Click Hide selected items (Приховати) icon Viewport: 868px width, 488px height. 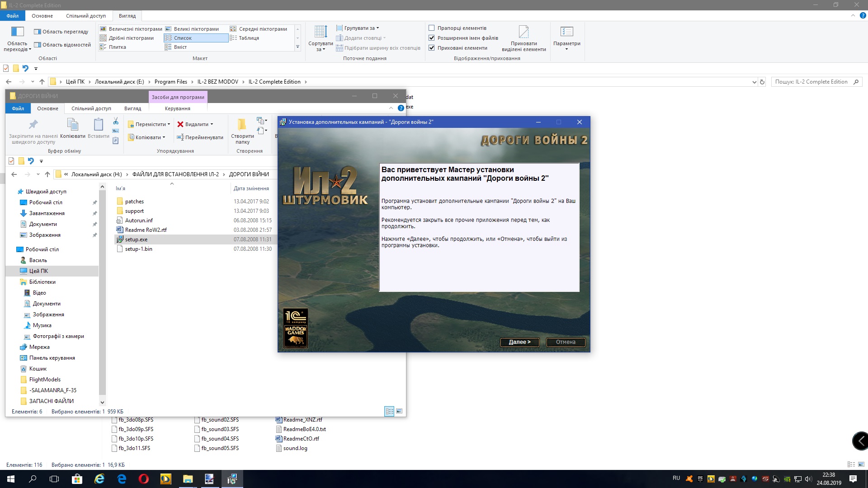(524, 33)
